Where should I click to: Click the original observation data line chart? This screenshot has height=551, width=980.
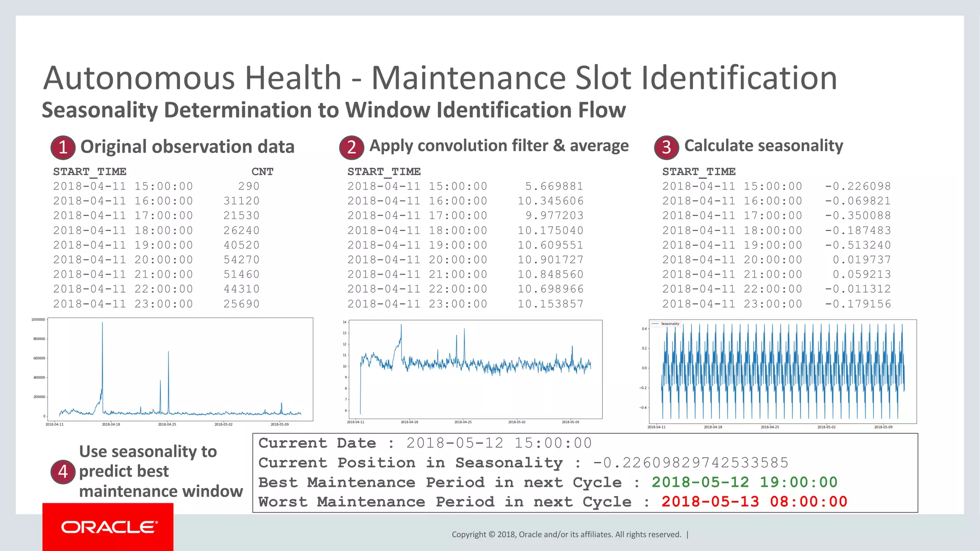[180, 369]
